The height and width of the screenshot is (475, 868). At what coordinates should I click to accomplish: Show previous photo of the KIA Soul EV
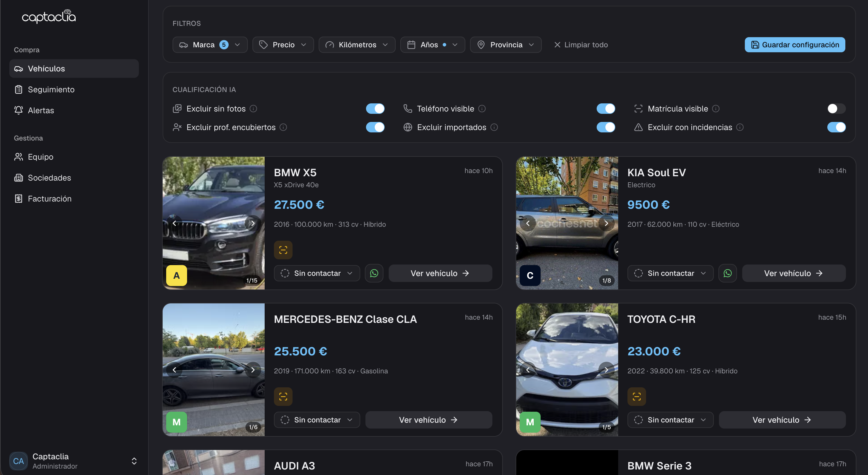tap(528, 223)
